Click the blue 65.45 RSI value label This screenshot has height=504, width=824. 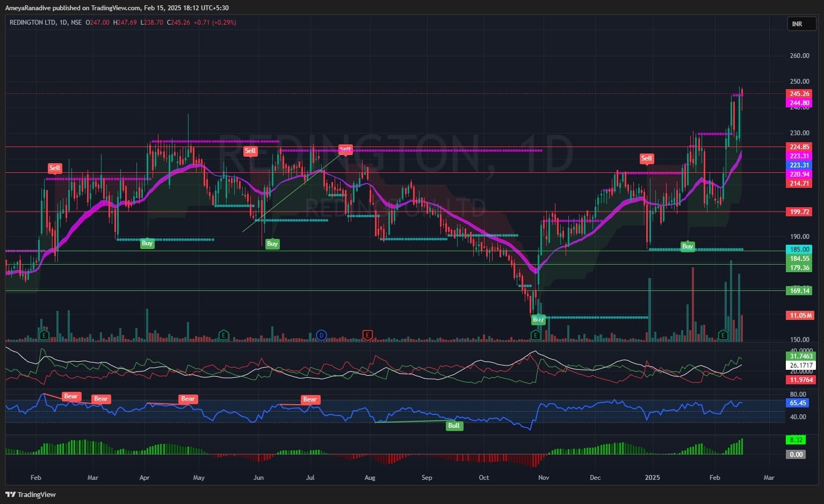click(798, 403)
